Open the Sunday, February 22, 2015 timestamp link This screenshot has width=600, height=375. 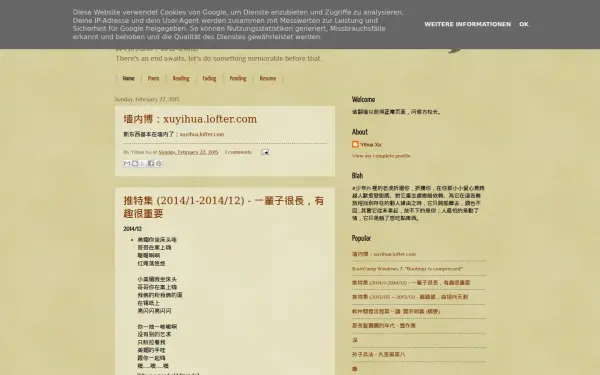pos(188,152)
